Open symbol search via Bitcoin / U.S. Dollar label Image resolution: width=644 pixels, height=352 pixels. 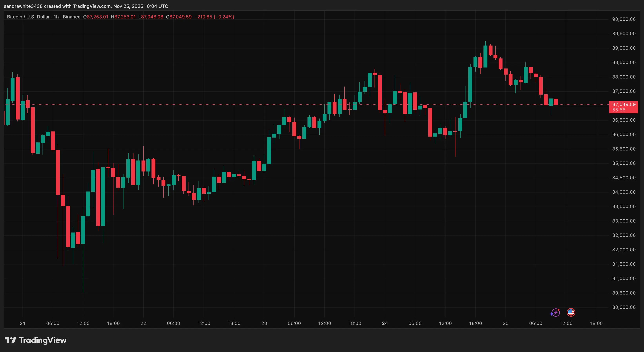[28, 17]
